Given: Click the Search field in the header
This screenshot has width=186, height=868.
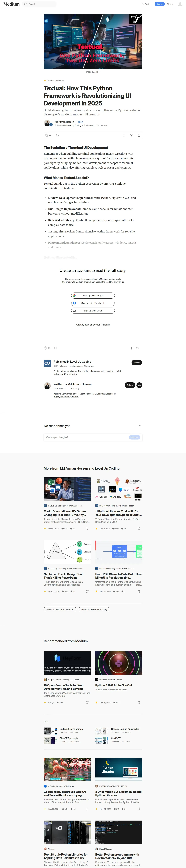Looking at the screenshot, I should click(x=40, y=4).
